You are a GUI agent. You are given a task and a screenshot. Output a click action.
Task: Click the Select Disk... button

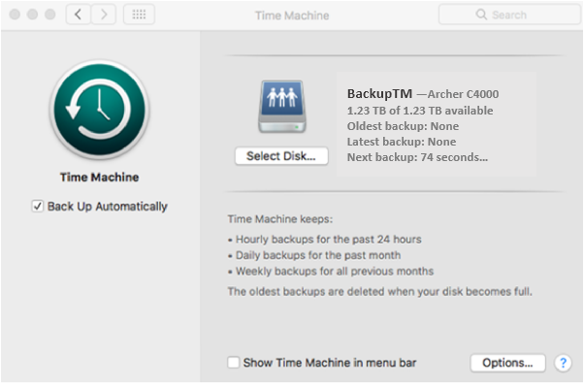pos(281,156)
